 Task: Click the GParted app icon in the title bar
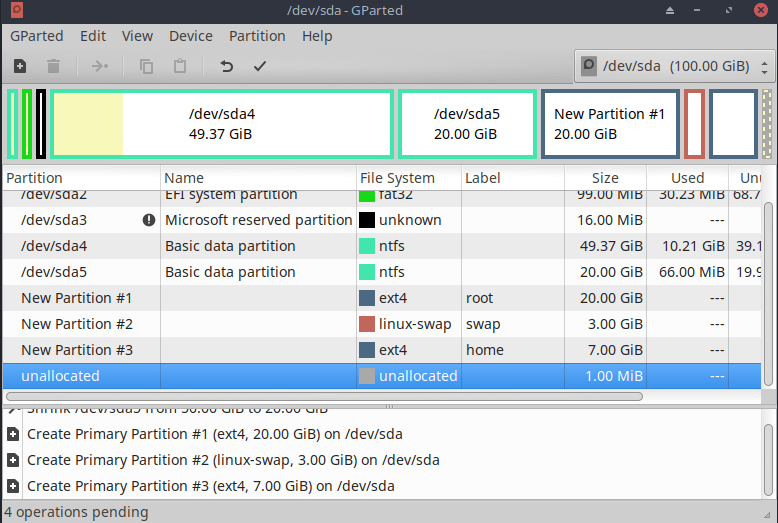16,10
